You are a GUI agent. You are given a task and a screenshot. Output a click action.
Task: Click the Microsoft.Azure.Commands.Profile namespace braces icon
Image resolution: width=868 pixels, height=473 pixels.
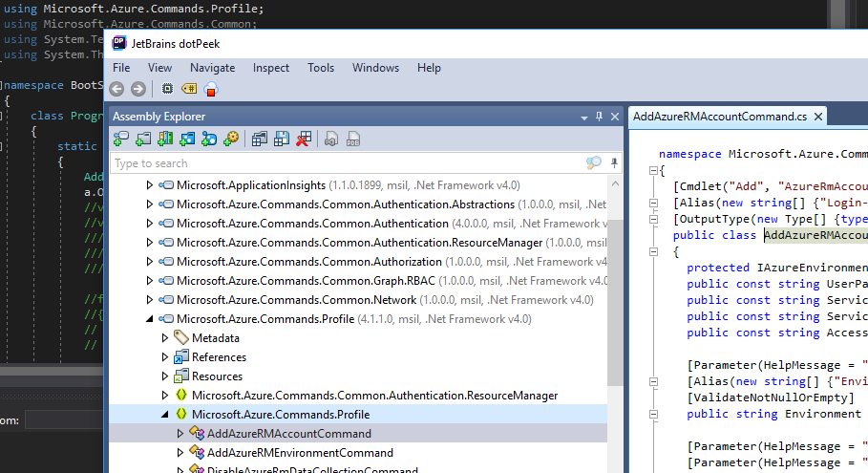coord(181,414)
